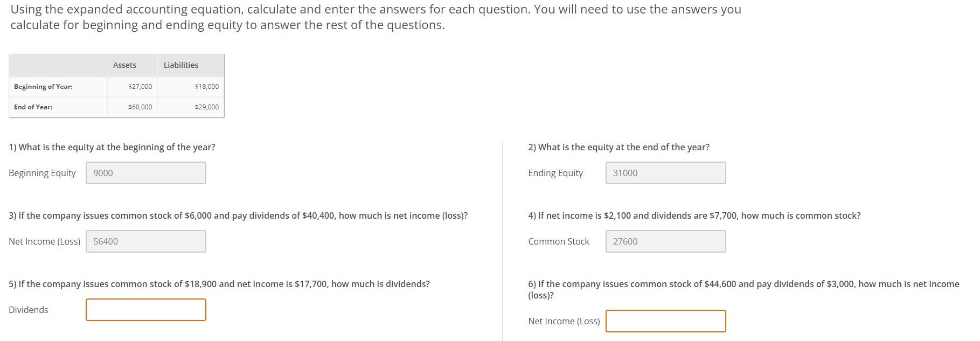Click the $18,000 beginning liabilities cell
Viewport: 980px width, 341px height.
pyautogui.click(x=206, y=86)
